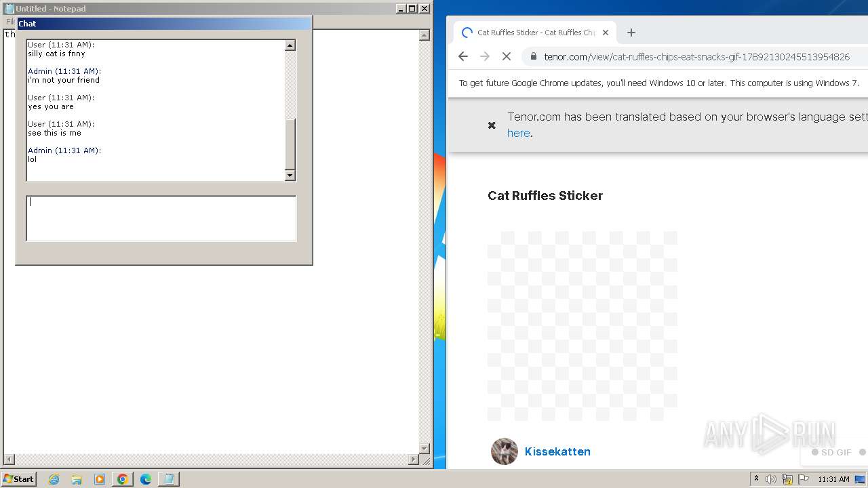
Task: Click the Kissekatten avatar picture
Action: tap(505, 451)
